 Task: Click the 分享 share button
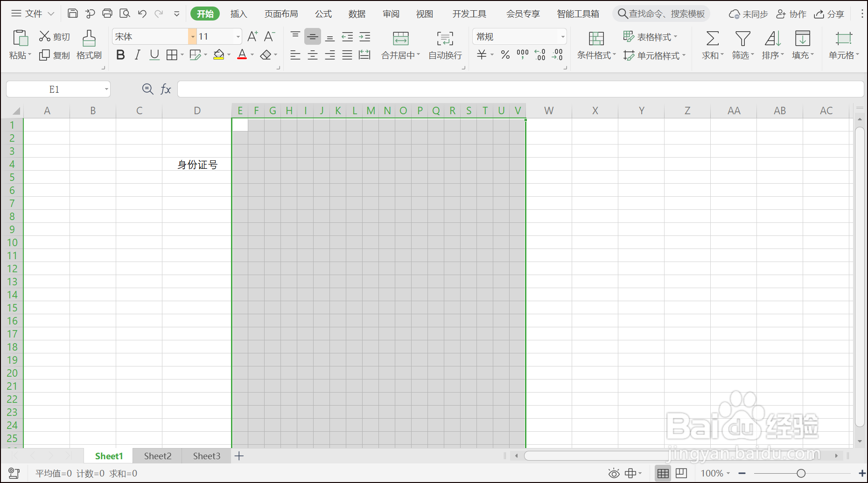coord(829,14)
